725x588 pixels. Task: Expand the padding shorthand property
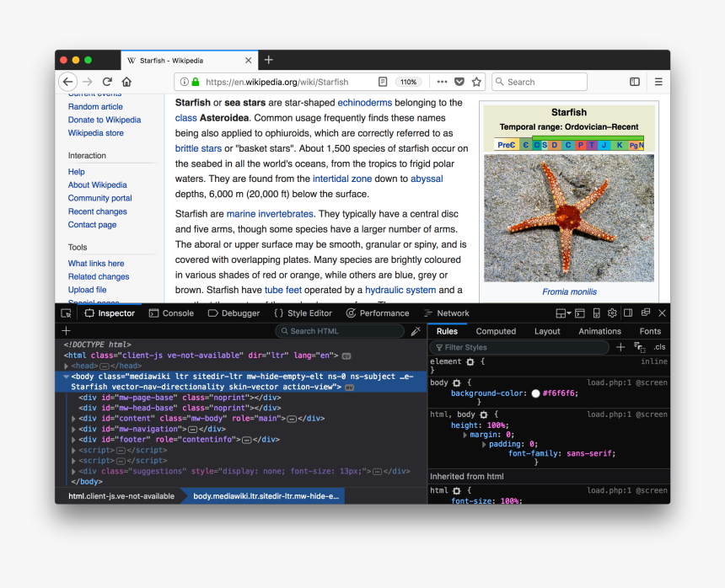pyautogui.click(x=484, y=444)
